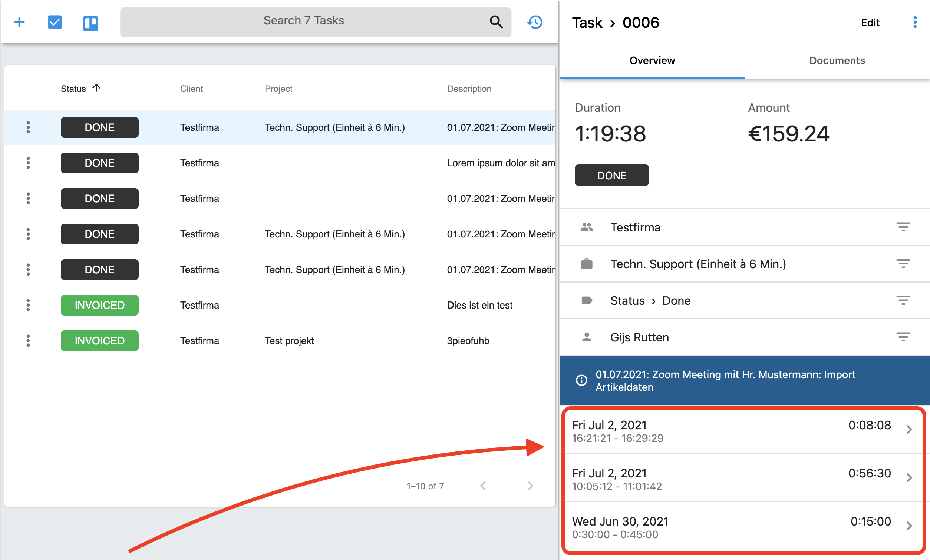This screenshot has height=560, width=930.
Task: Filter by project Techn. Support
Action: click(x=904, y=263)
